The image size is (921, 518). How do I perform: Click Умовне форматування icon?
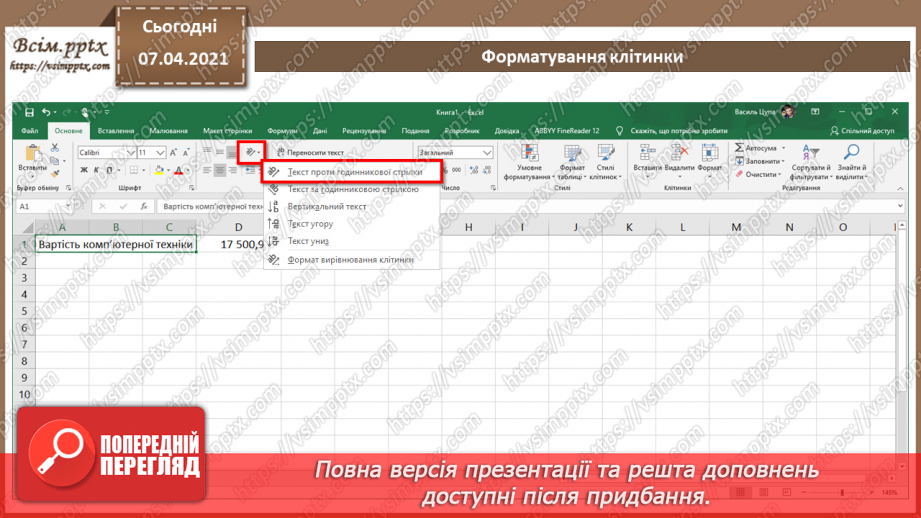[529, 153]
